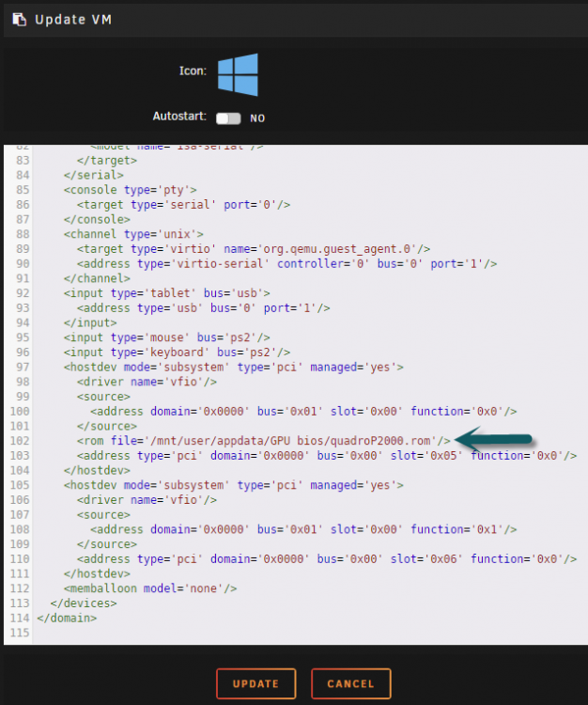Screen dimensions: 588x705
Task: Toggle the Autostart switch
Action: (228, 118)
